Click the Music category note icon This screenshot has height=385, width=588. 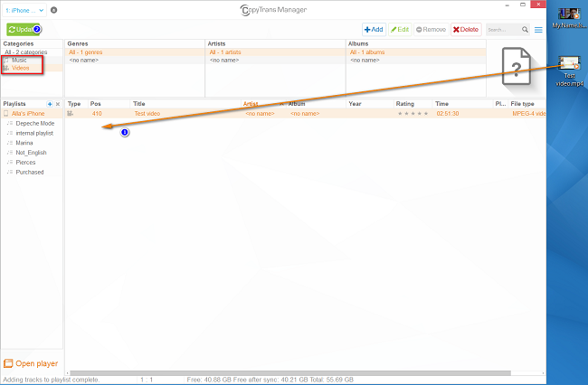(x=6, y=60)
